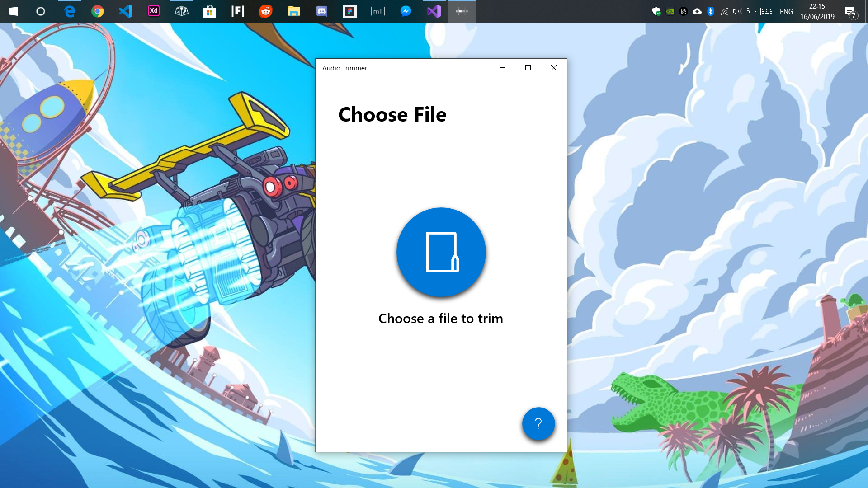The width and height of the screenshot is (868, 488).
Task: Open the clock and date calendar flyout
Action: pos(817,11)
